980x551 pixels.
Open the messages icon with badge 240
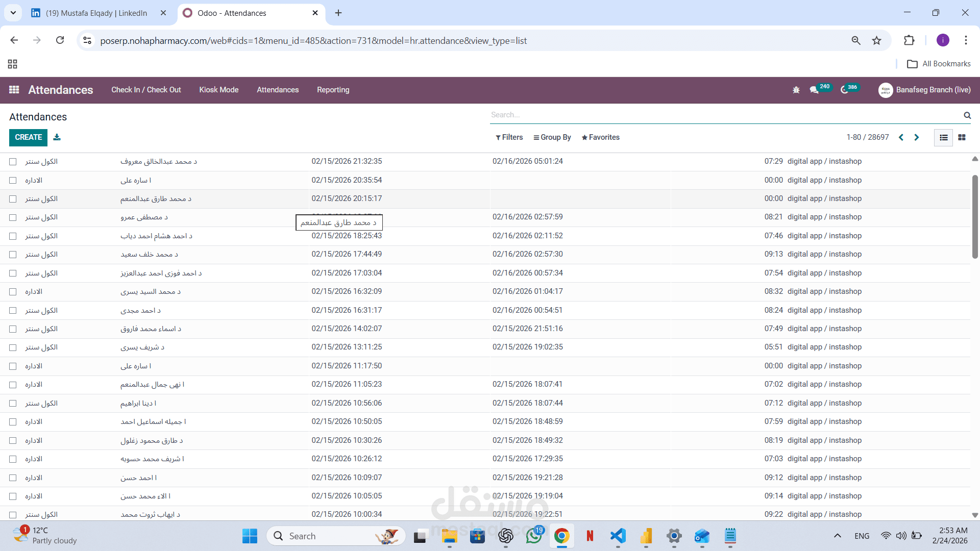click(814, 90)
